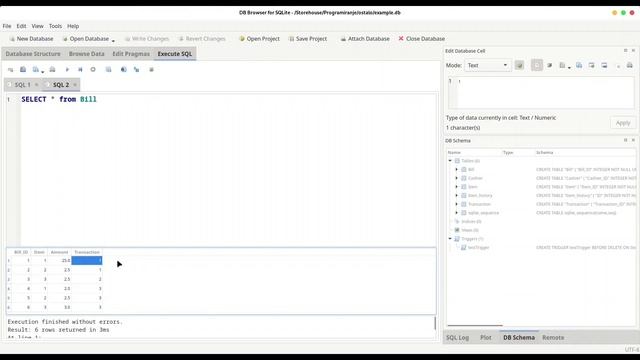Viewport: 640px width, 360px height.
Task: Click Open Database button
Action: (85, 39)
